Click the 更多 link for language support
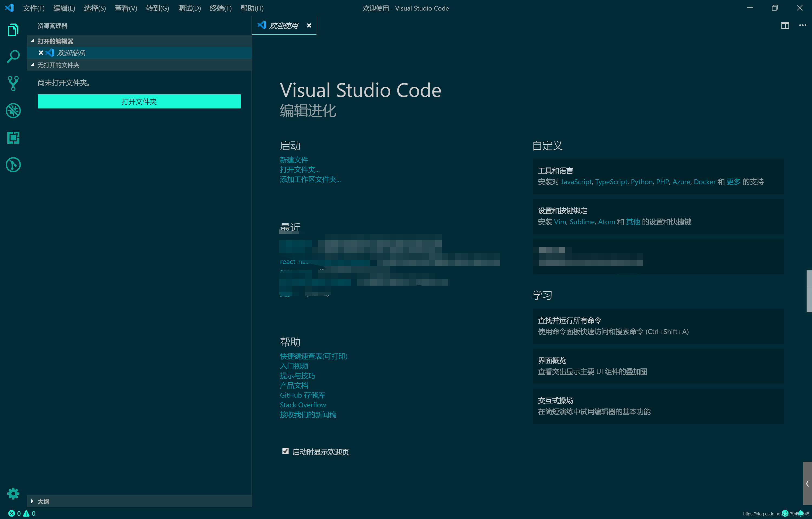Screen dimensions: 812x519 [733, 182]
